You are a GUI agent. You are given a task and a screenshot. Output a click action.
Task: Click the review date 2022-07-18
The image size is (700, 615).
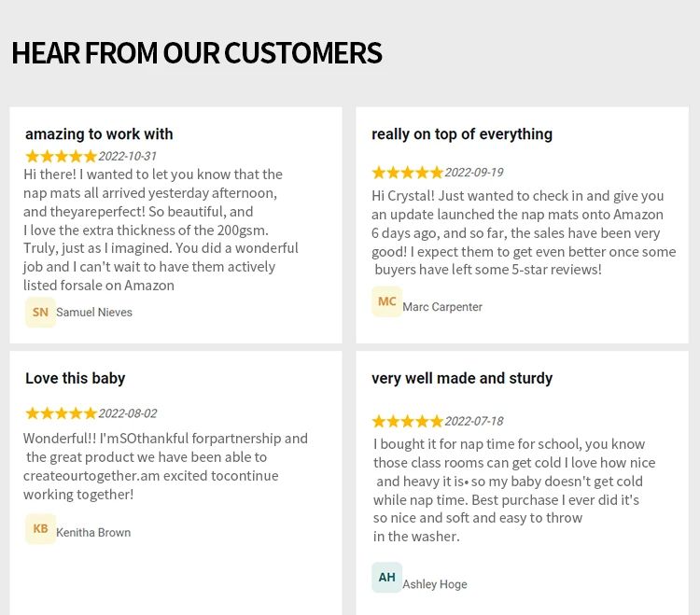click(474, 421)
